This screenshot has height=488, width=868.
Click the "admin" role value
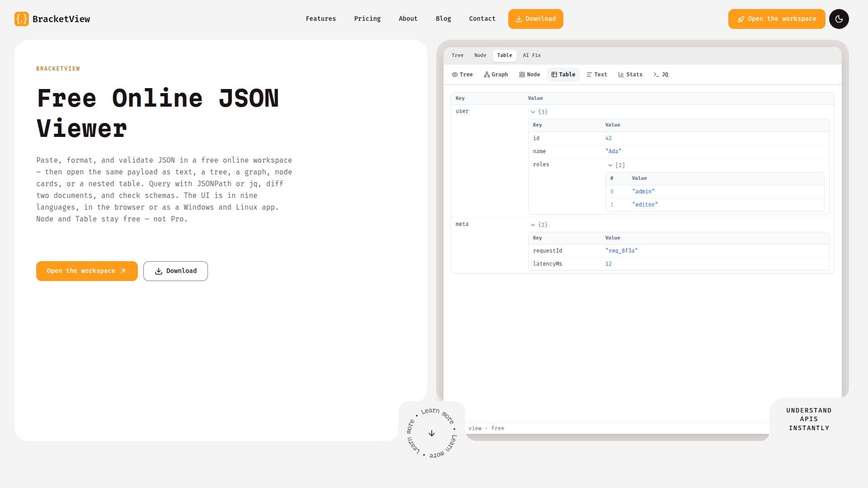tap(643, 192)
